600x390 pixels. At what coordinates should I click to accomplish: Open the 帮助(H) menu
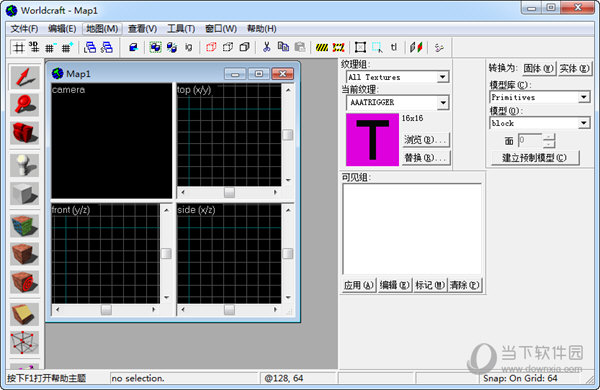coord(262,29)
